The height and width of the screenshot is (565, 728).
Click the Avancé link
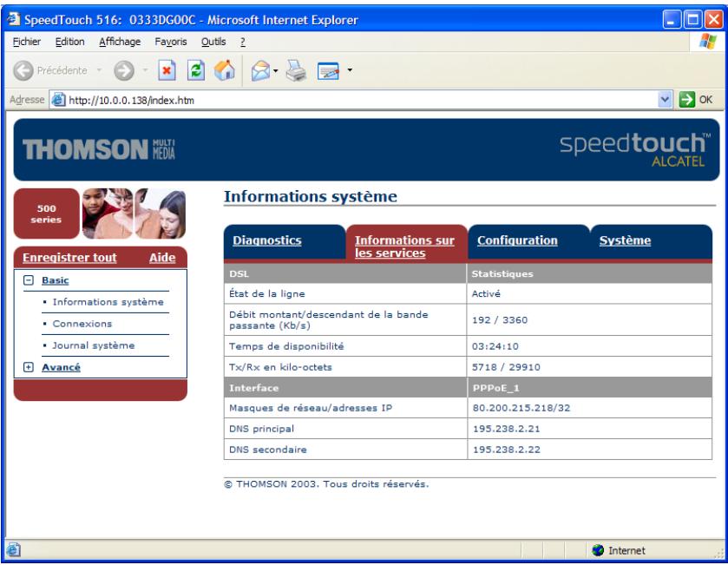pos(61,367)
